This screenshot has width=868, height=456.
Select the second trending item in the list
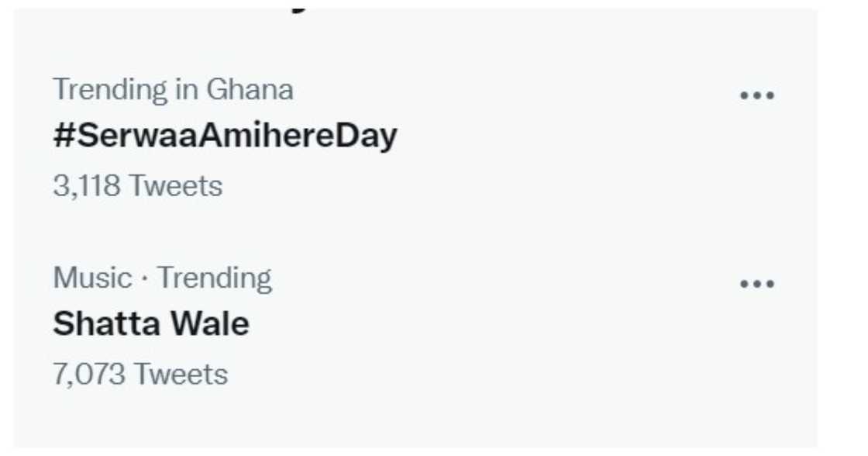coord(150,323)
